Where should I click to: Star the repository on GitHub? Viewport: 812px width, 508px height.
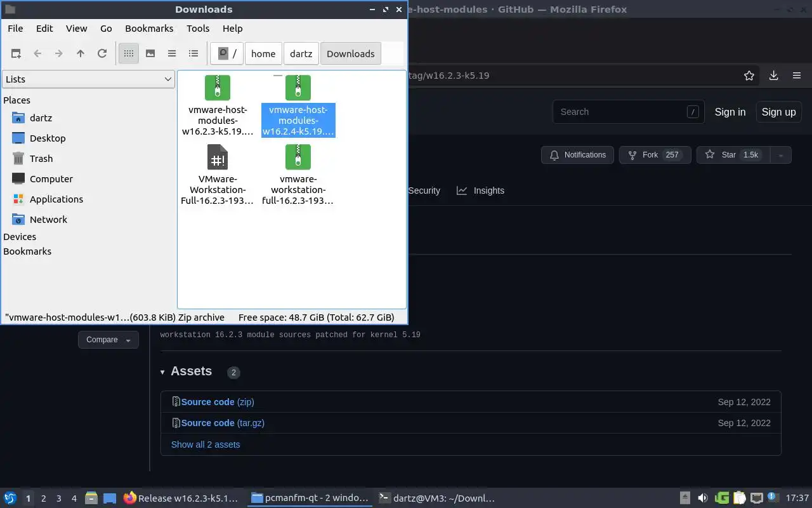tap(733, 155)
